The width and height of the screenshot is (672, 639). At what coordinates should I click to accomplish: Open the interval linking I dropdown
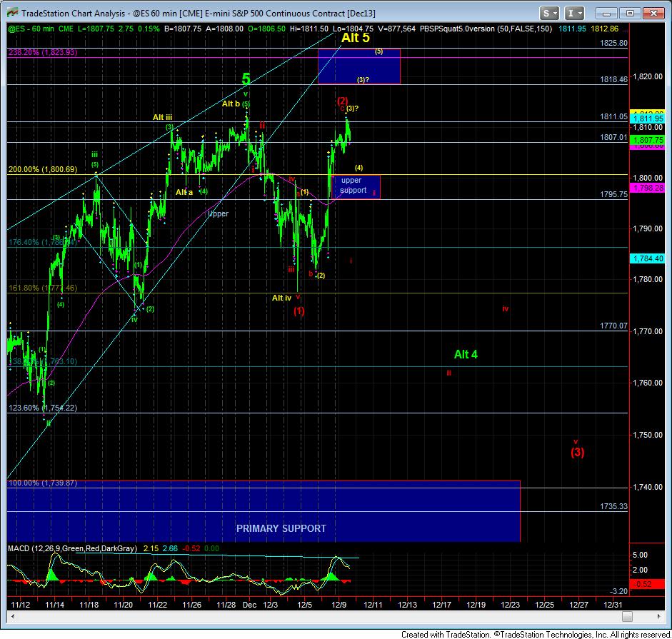(x=576, y=13)
